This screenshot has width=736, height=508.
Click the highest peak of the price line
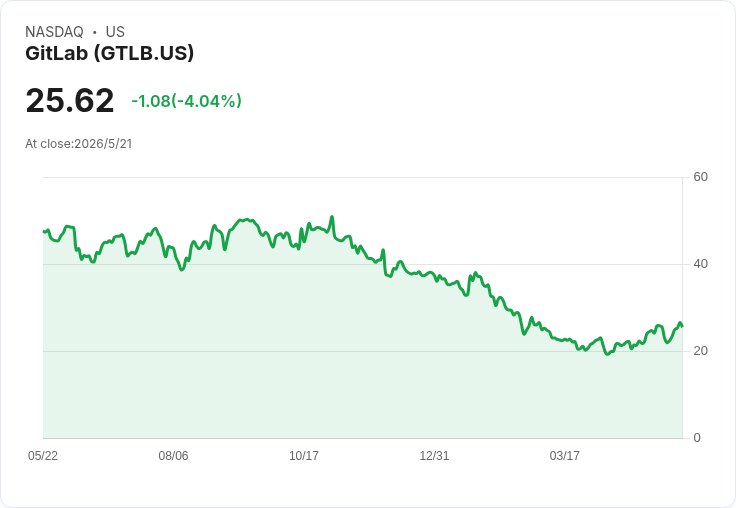click(x=332, y=217)
